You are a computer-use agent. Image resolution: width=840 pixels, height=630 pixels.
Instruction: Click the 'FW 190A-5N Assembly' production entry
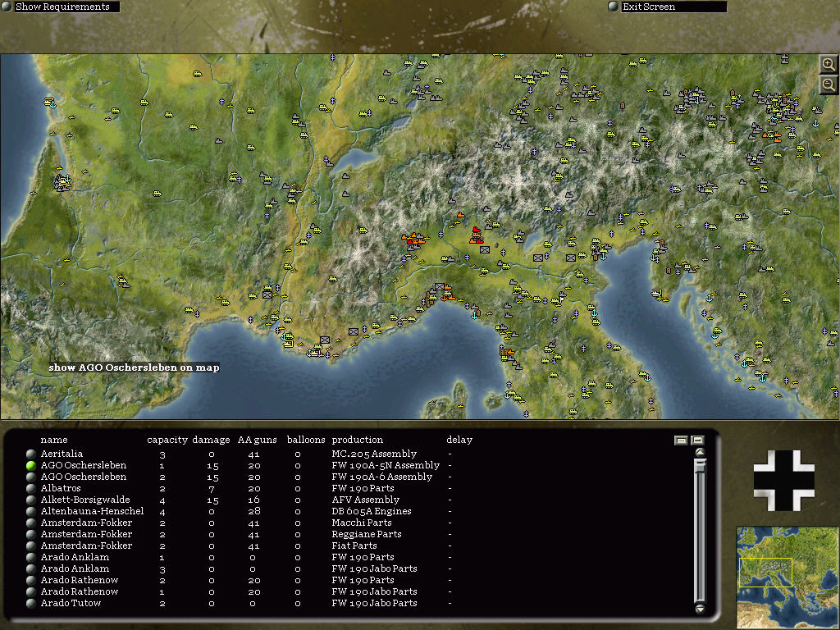coord(386,466)
